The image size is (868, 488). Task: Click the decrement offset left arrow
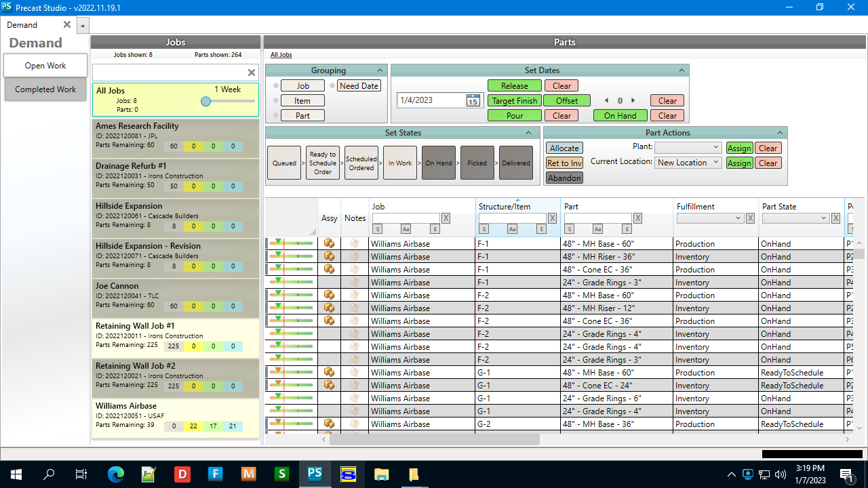pyautogui.click(x=606, y=100)
